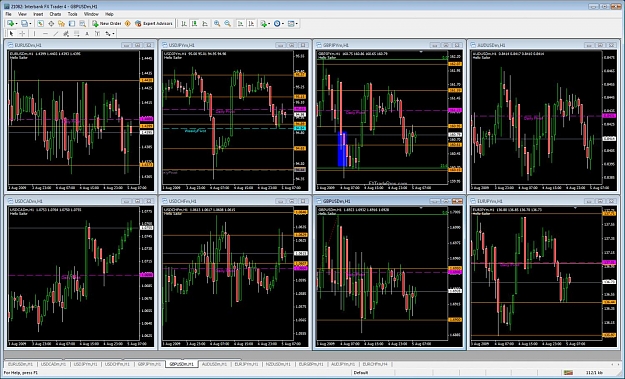Viewport: 625px width, 379px height.
Task: Switch chart to Line Chart mode
Action: point(205,24)
